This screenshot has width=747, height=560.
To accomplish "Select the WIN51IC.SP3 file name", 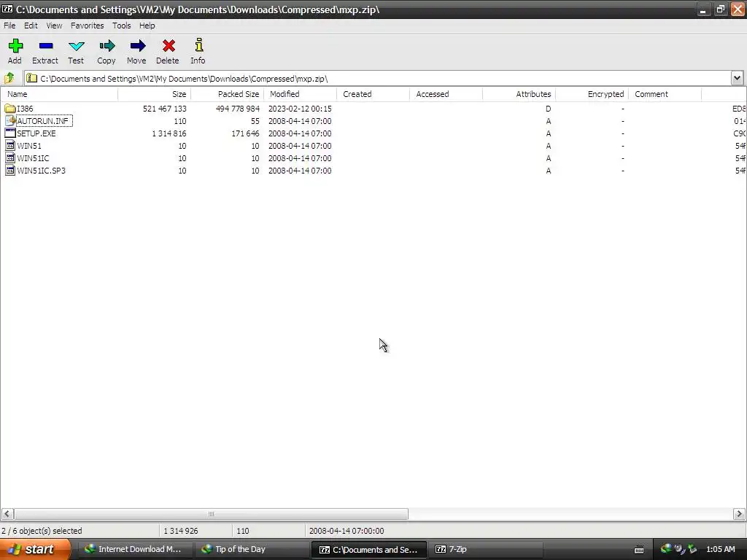I will pyautogui.click(x=42, y=171).
